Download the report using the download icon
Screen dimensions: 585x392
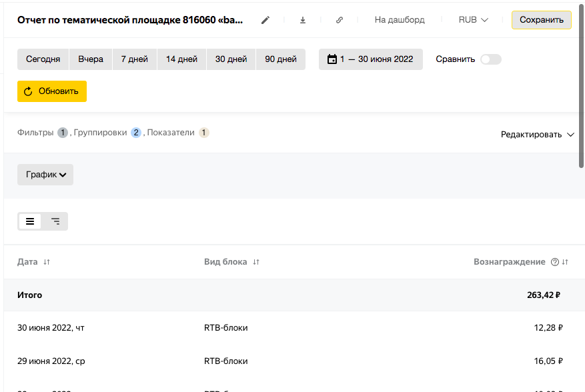point(303,20)
